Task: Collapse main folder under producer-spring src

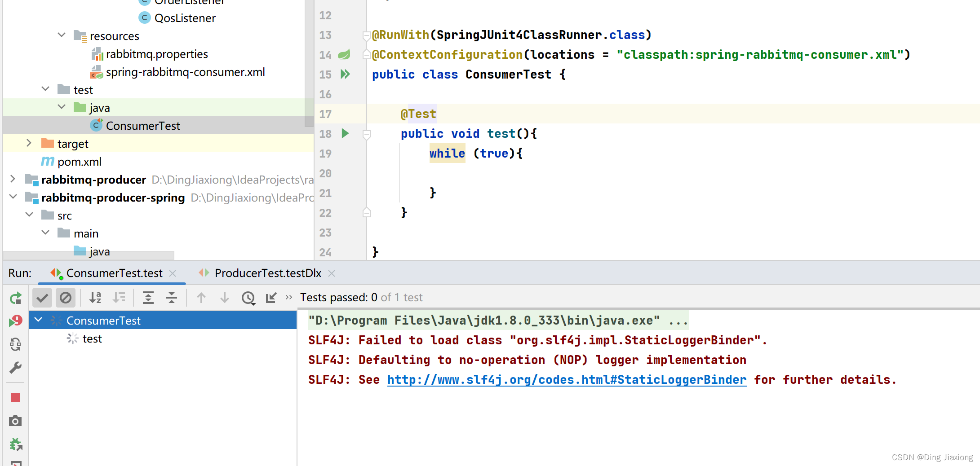Action: (45, 233)
